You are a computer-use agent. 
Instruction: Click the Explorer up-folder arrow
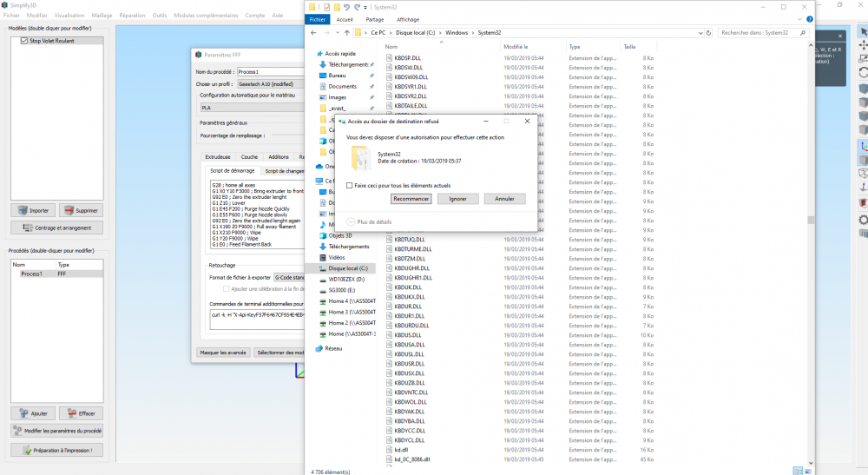coord(347,33)
